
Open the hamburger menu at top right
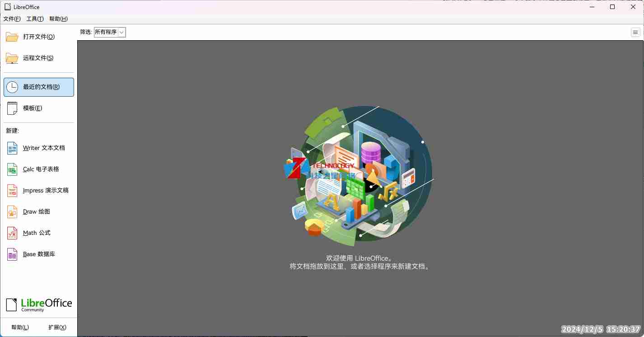635,32
